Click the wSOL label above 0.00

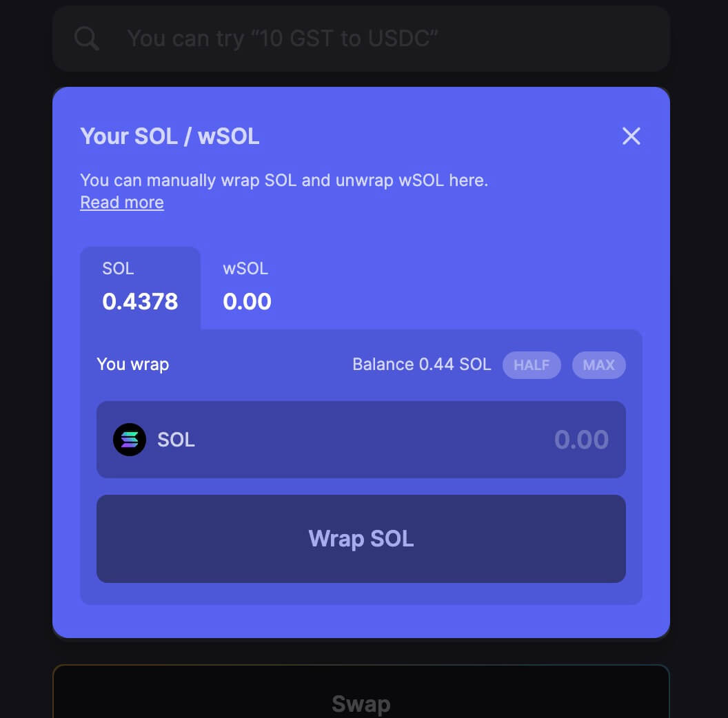pos(245,269)
